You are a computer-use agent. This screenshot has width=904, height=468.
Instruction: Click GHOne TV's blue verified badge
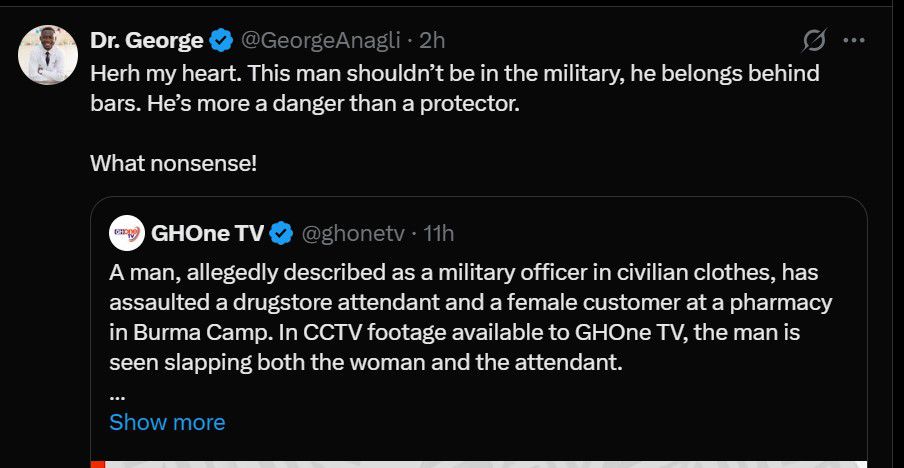click(282, 233)
